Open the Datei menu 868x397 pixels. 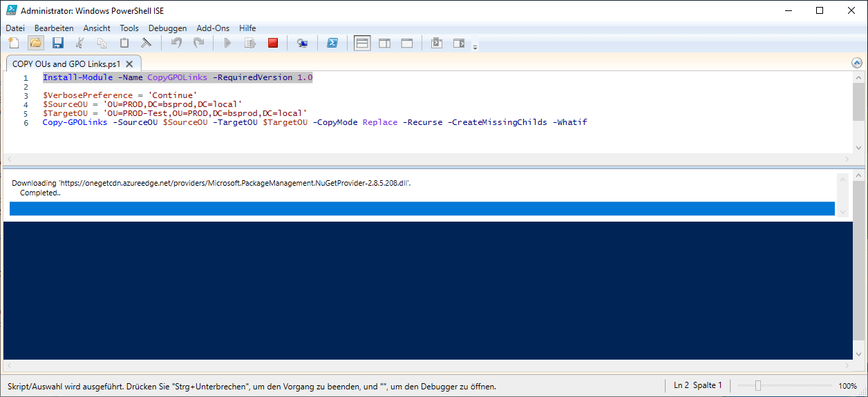[x=15, y=28]
